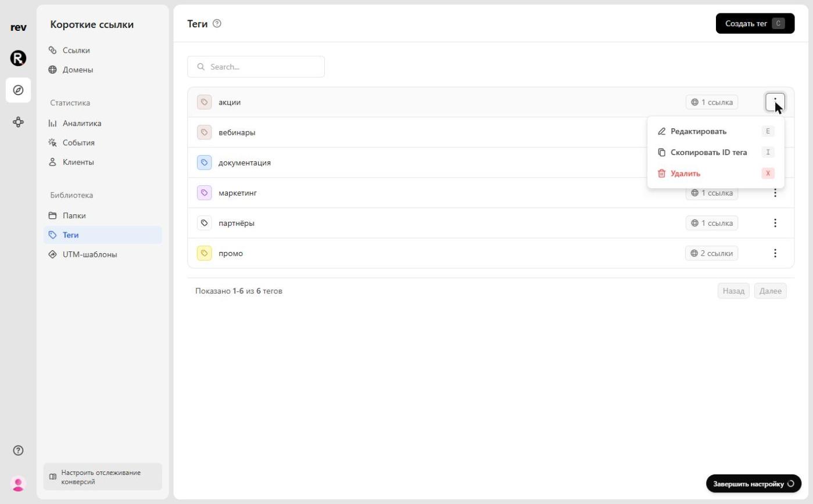Open the user avatar at bottom left
813x504 pixels.
tap(18, 483)
